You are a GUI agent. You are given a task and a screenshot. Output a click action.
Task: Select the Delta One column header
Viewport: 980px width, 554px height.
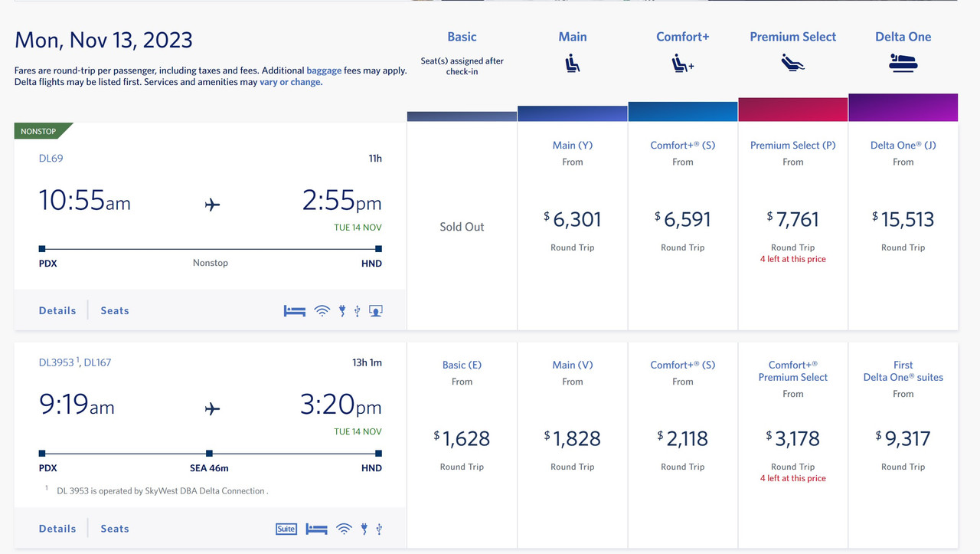[903, 37]
